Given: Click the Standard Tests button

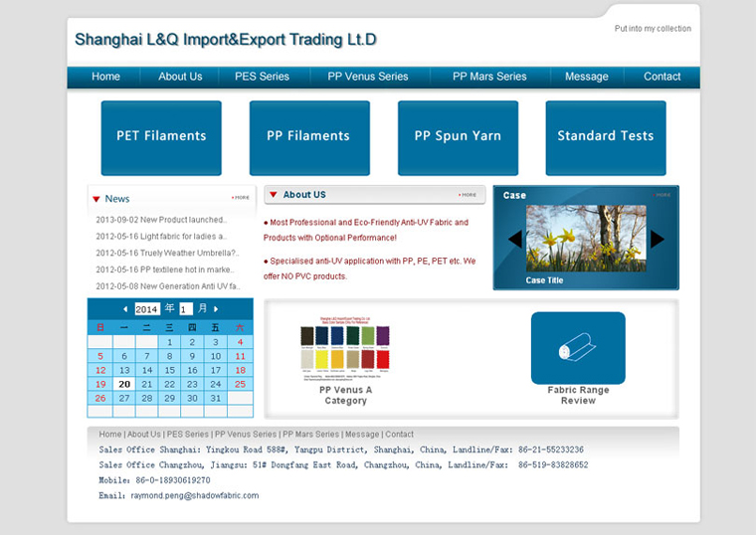Looking at the screenshot, I should [605, 136].
